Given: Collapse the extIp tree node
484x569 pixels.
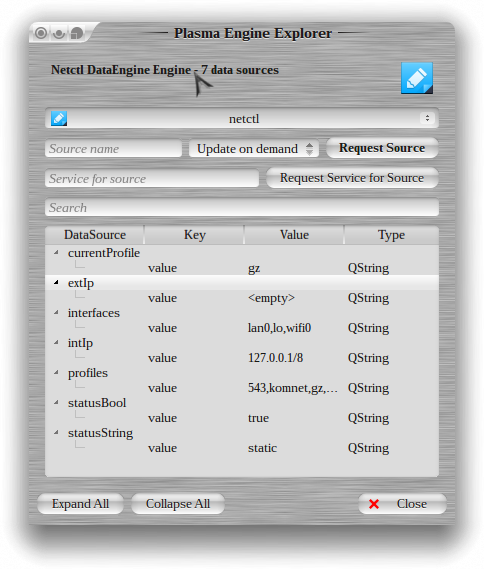Looking at the screenshot, I should tap(56, 282).
